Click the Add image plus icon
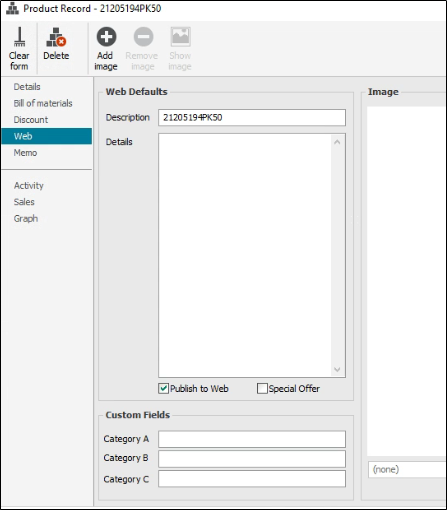Screen dimensions: 447x510 click(106, 37)
